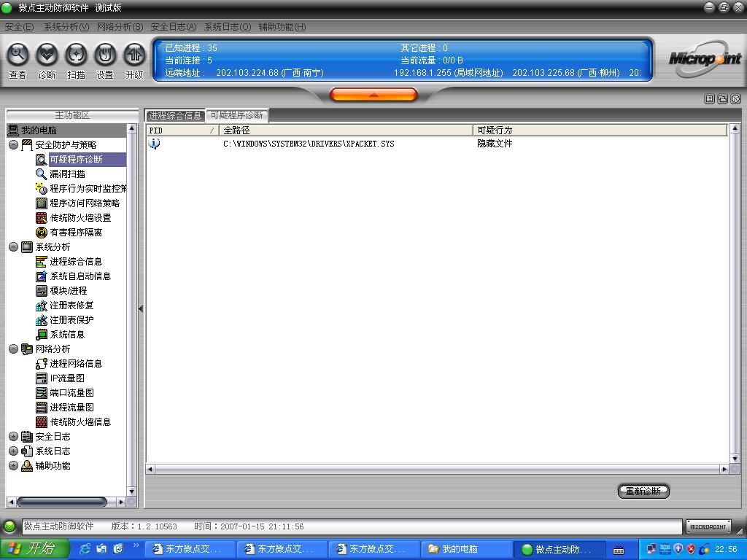Collapse the sidebar using the splitter arrow
This screenshot has width=747, height=560.
141,309
